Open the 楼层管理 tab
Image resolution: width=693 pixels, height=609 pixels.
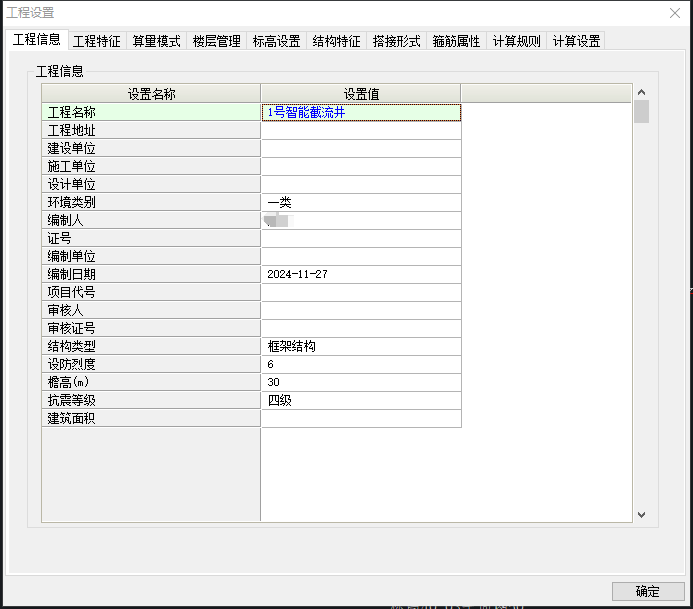point(217,41)
